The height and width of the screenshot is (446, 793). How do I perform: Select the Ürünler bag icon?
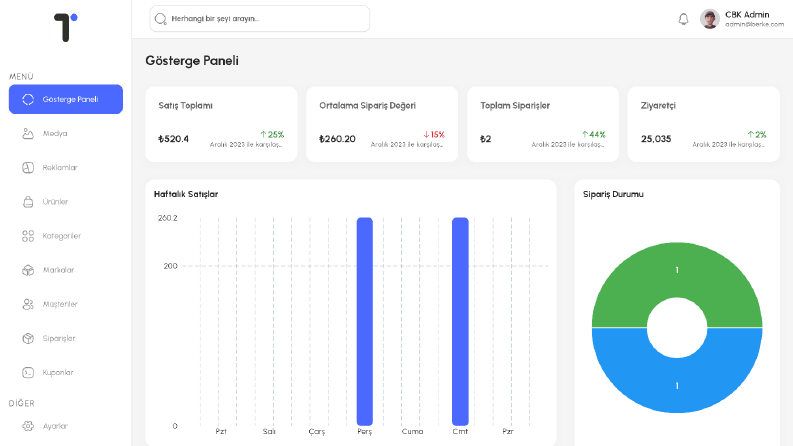coord(28,202)
